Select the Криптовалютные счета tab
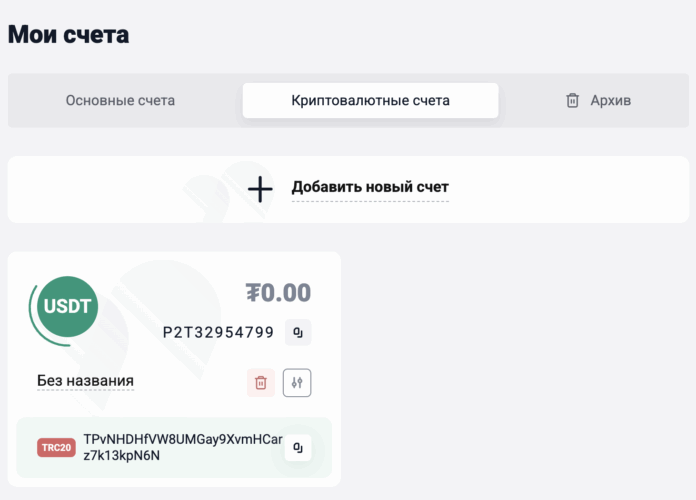The width and height of the screenshot is (696, 500). (x=370, y=100)
